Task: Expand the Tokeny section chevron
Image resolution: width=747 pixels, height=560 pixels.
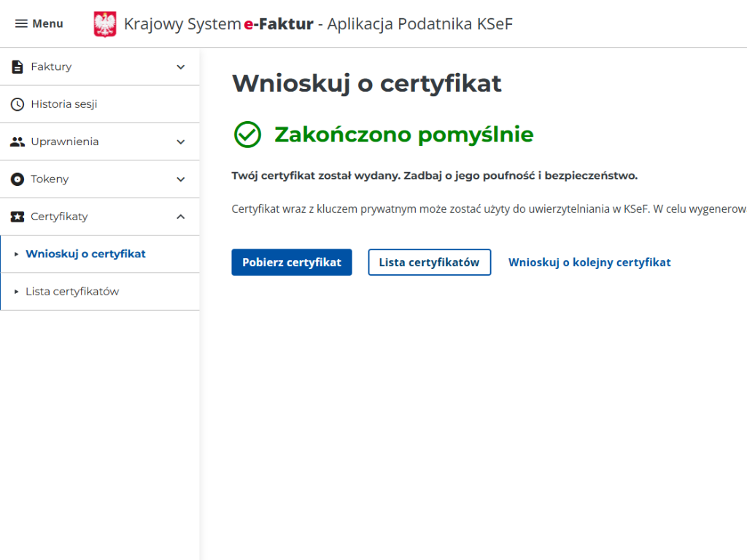Action: [x=181, y=179]
